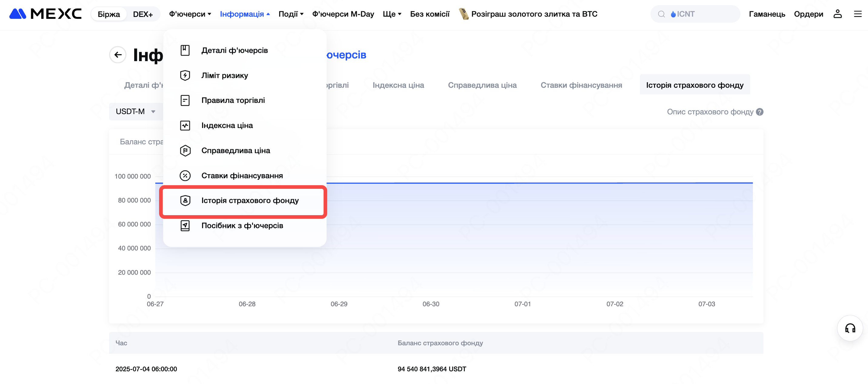Click the insurance fund description help icon
This screenshot has height=384, width=868.
pos(760,112)
